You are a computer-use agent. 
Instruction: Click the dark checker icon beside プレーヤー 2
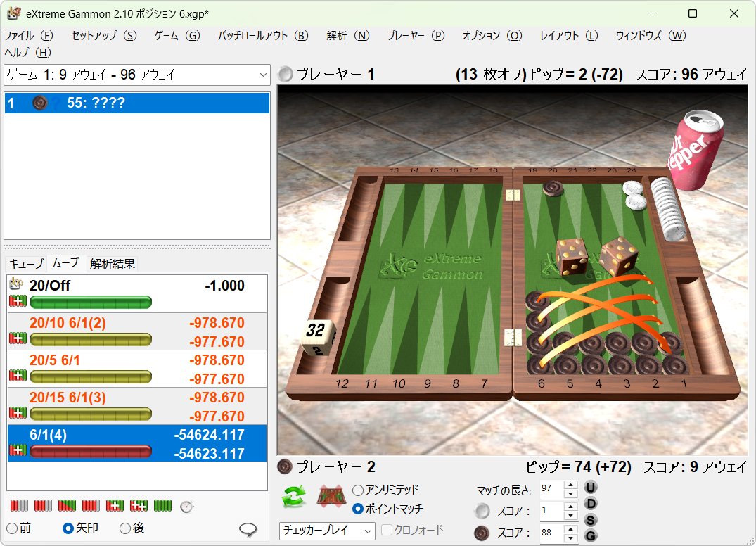(x=285, y=466)
